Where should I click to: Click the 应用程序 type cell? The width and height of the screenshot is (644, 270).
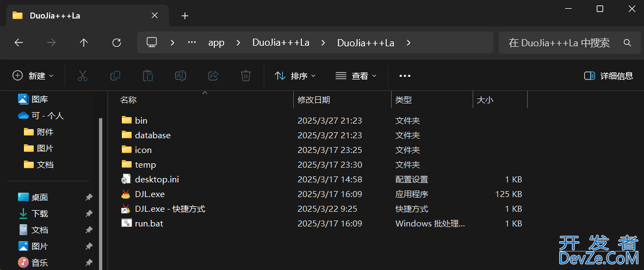coord(412,194)
